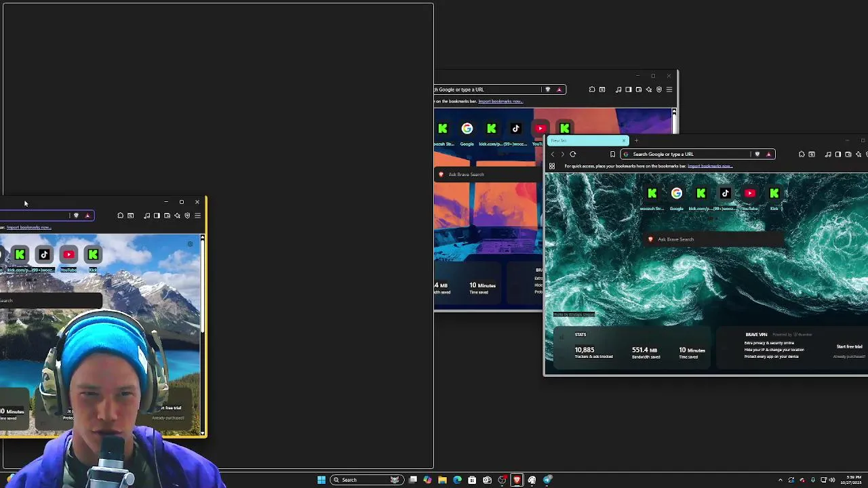Click Brave Rewards triangle in orange-window address bar
Screen dimensions: 868x488
pos(559,89)
